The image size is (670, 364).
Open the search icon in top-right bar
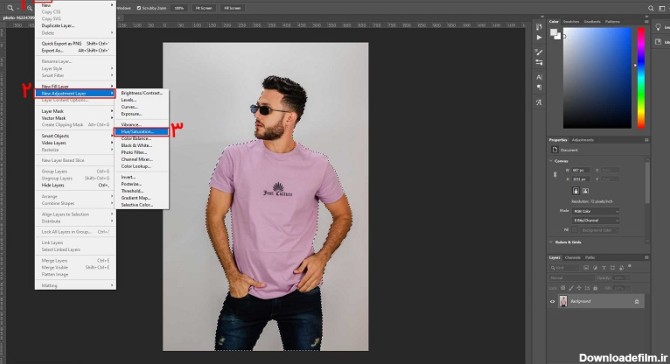coord(650,8)
